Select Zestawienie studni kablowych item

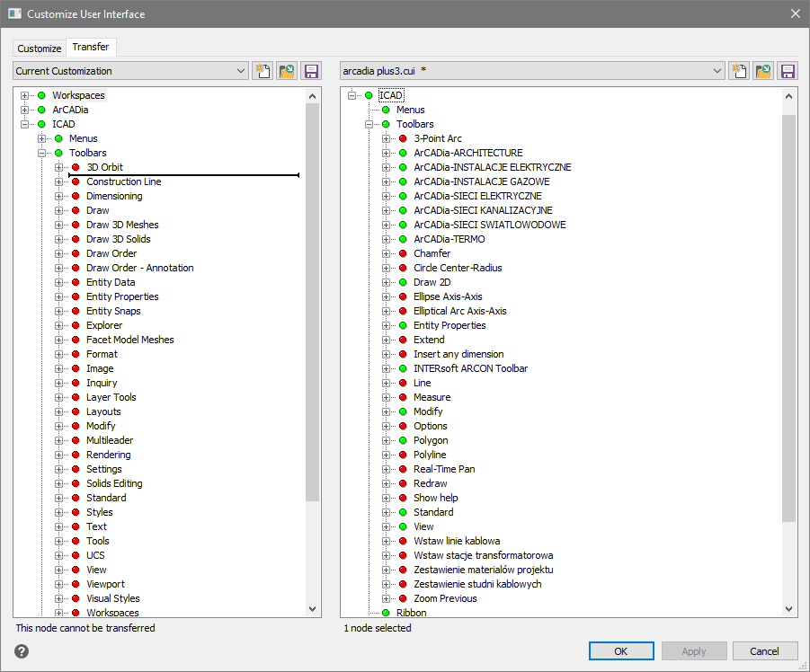coord(478,584)
